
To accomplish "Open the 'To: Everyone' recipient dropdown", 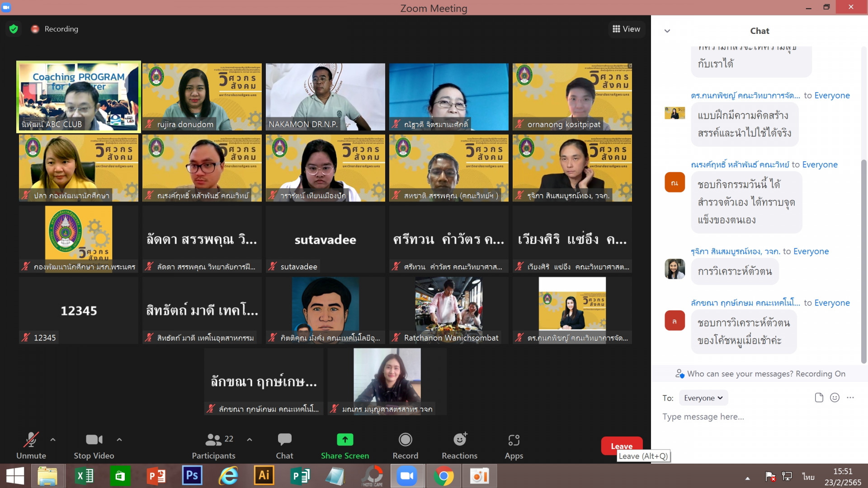I will 703,398.
